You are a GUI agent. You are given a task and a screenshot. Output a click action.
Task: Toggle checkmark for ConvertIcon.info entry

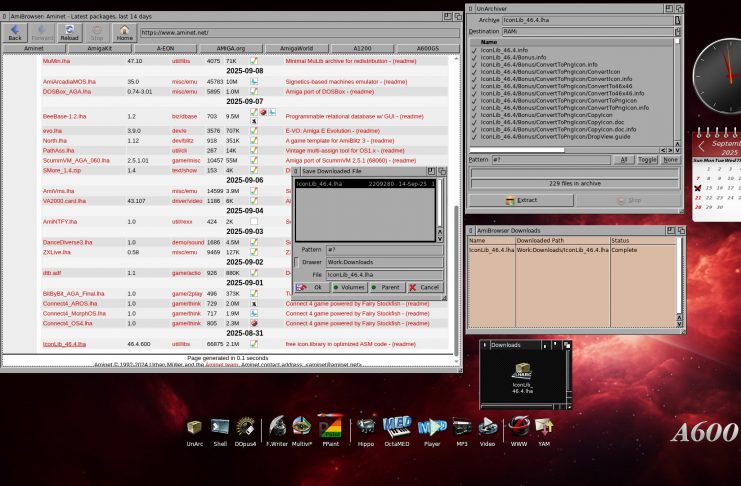click(474, 79)
